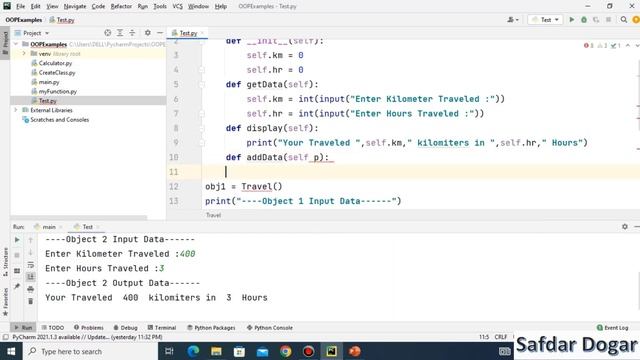Screen dimensions: 640x360
Task: Toggle the Favorites side tool window tab
Action: pos(5,301)
